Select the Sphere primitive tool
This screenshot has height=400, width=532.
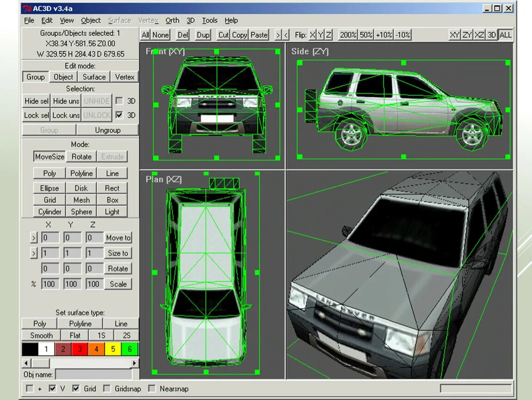[81, 212]
